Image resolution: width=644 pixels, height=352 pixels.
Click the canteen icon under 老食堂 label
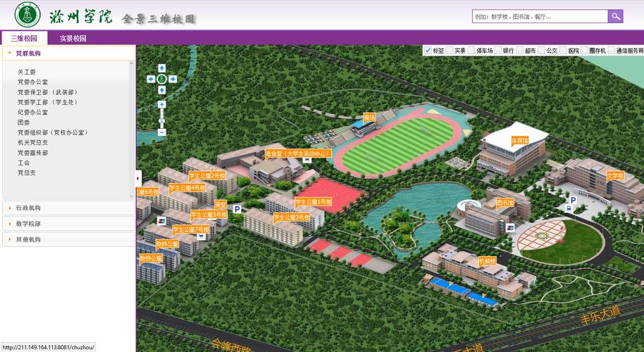pos(306,161)
